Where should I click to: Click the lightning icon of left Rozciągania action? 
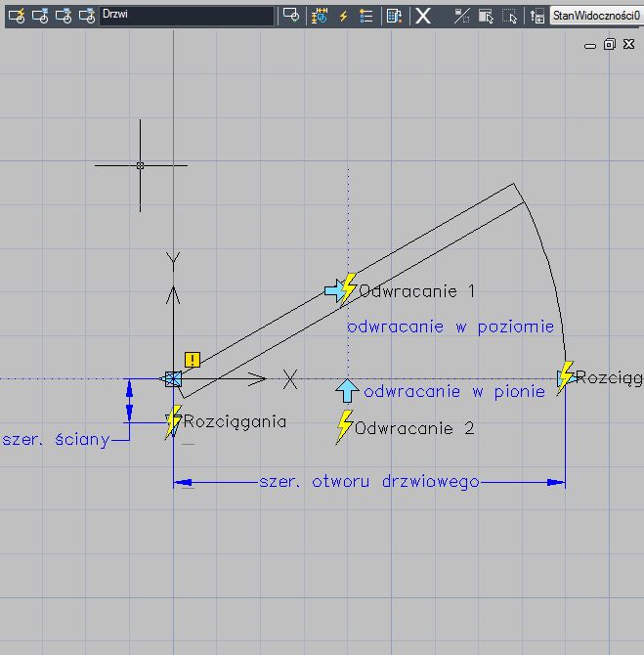click(x=173, y=421)
